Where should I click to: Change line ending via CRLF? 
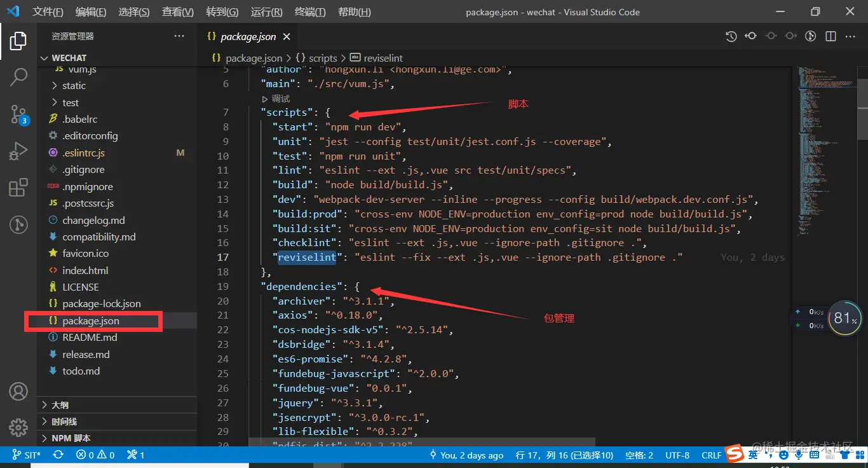711,455
